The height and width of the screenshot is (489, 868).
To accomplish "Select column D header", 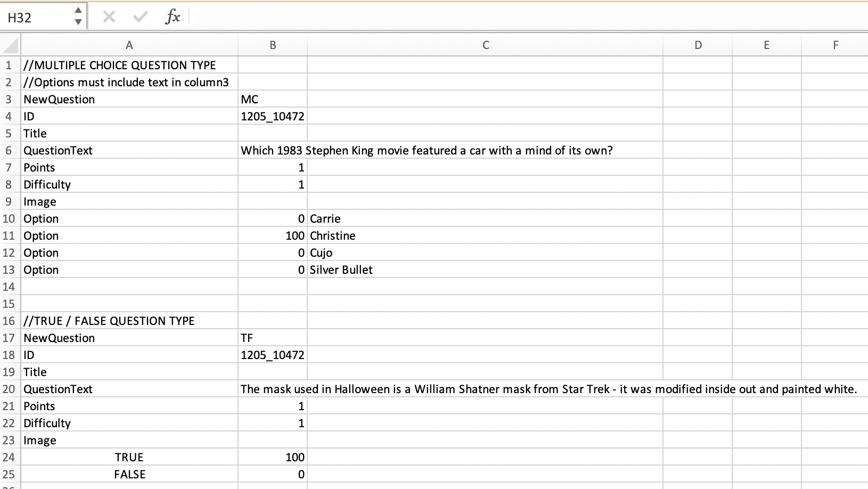I will [x=698, y=45].
